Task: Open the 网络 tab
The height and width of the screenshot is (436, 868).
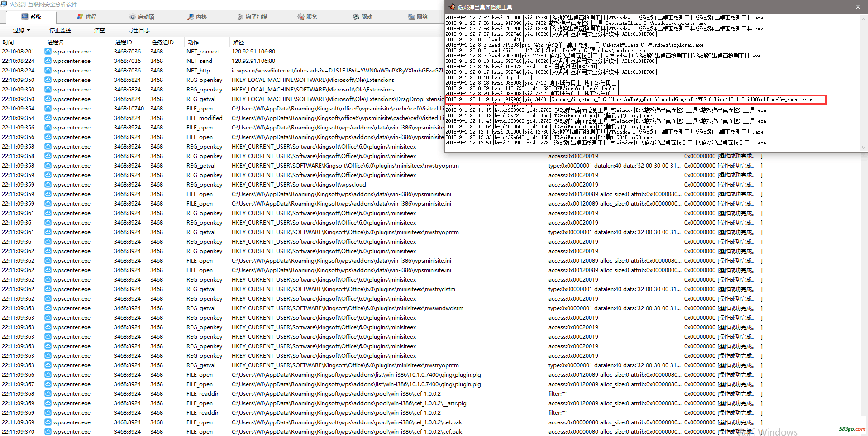Action: point(418,17)
